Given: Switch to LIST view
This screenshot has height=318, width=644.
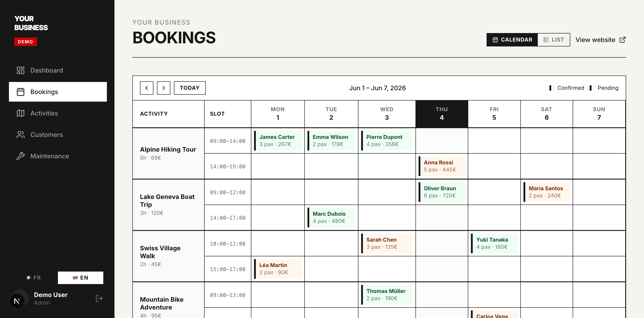Looking at the screenshot, I should tap(554, 40).
